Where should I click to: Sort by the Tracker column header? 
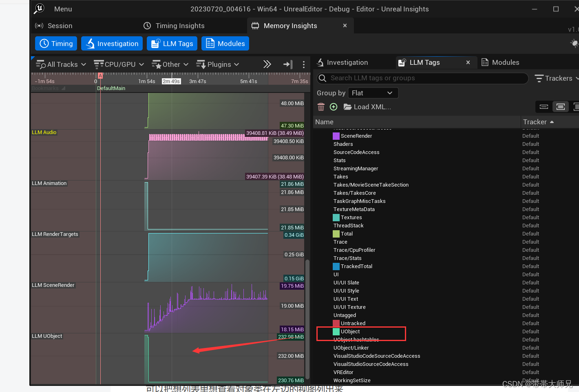point(550,122)
